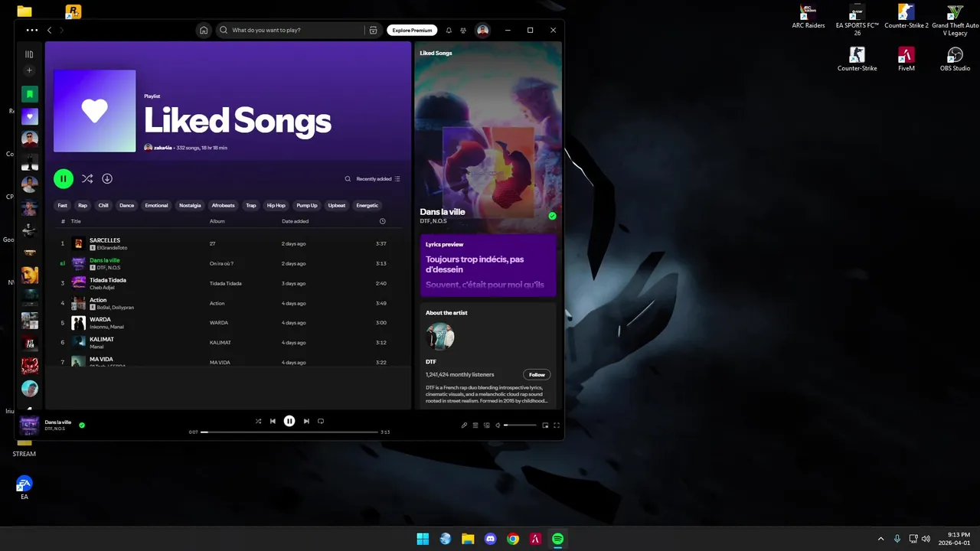Toggle Smart Shuffle next to green button
This screenshot has width=980, height=551.
pyautogui.click(x=87, y=178)
